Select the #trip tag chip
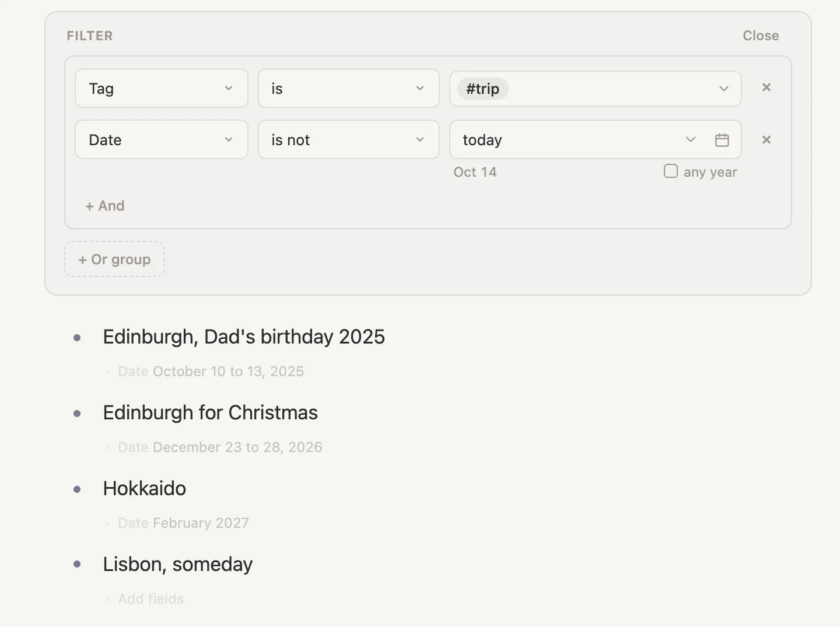840x627 pixels. point(483,89)
